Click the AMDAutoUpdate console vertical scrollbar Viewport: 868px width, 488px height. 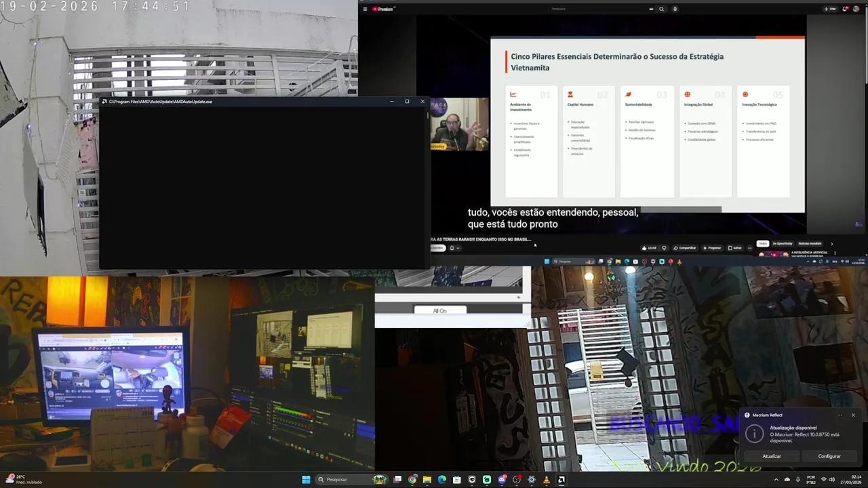point(427,187)
